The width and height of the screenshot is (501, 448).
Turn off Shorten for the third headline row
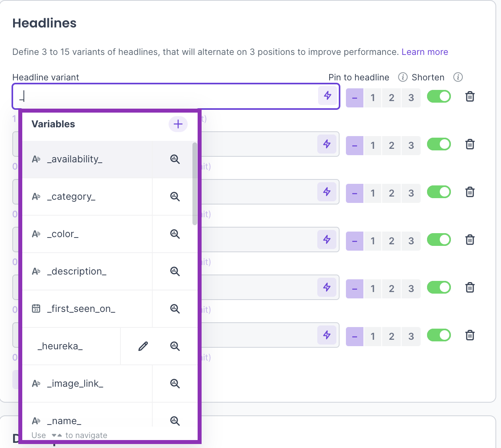click(x=439, y=192)
